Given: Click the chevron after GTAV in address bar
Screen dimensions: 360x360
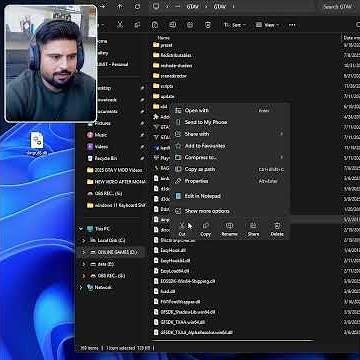Looking at the screenshot, I should coord(233,6).
